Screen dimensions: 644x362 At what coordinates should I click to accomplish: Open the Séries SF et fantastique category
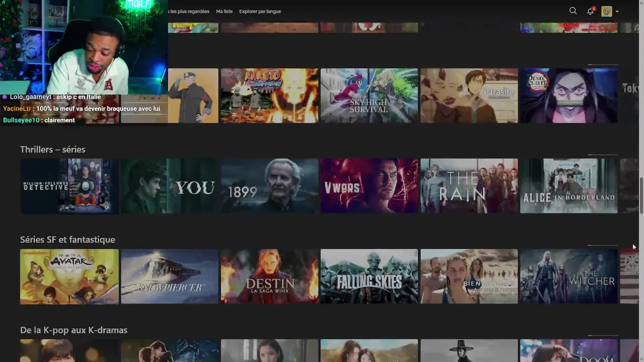pos(67,239)
